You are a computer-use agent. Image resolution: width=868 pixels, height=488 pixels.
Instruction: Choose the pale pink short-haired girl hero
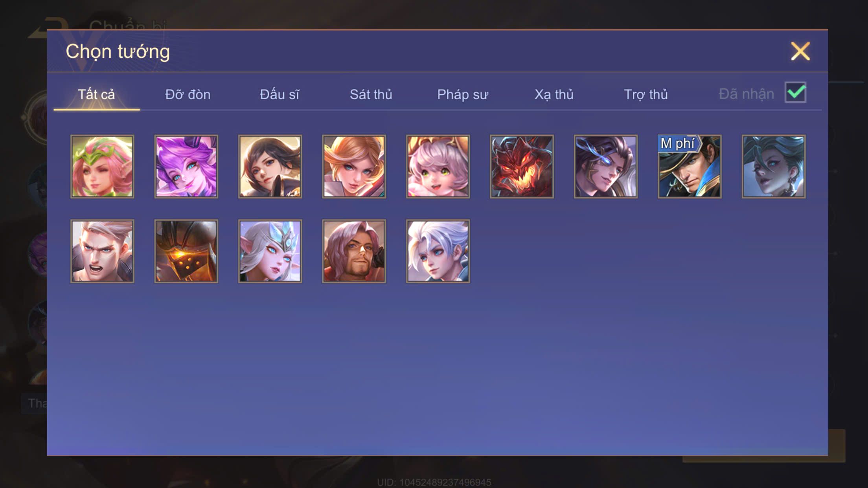click(x=438, y=167)
